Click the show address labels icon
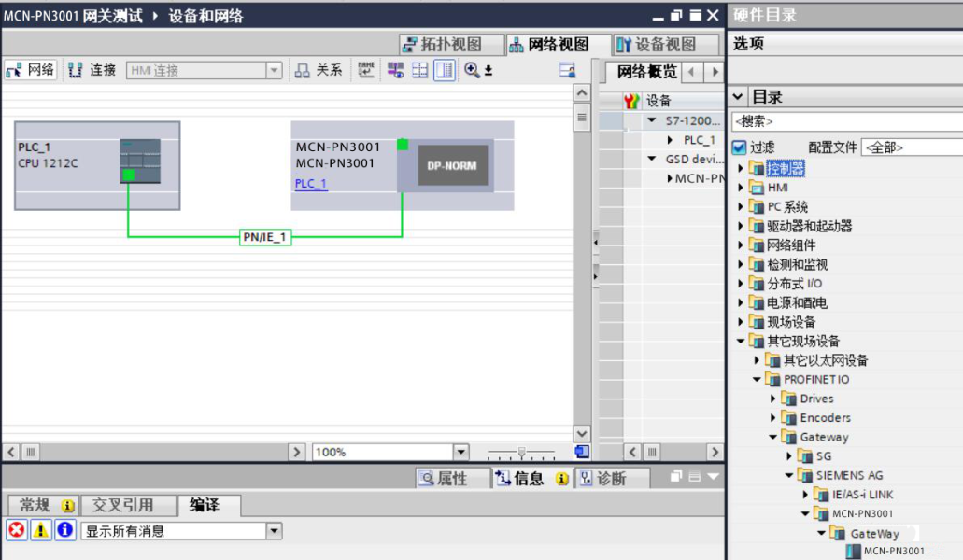 (396, 70)
